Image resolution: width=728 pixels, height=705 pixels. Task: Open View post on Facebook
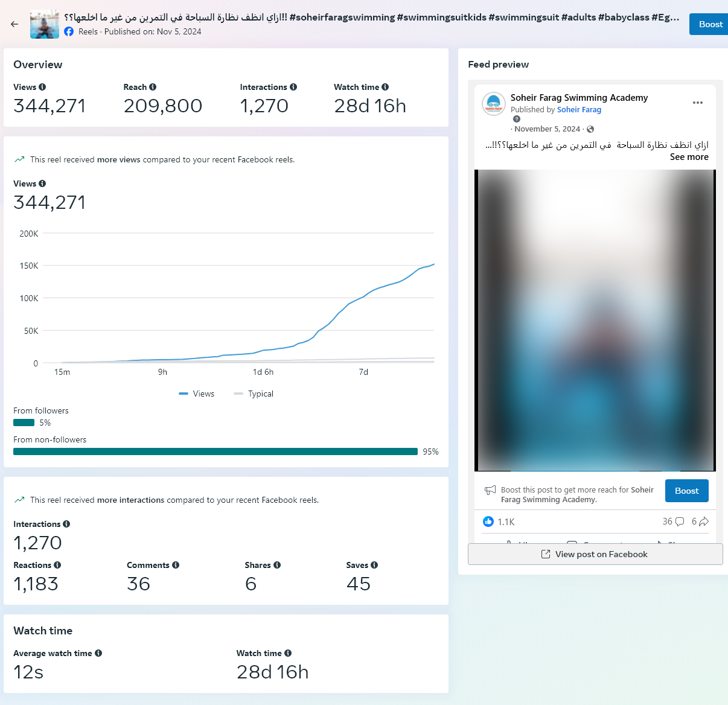click(x=595, y=554)
